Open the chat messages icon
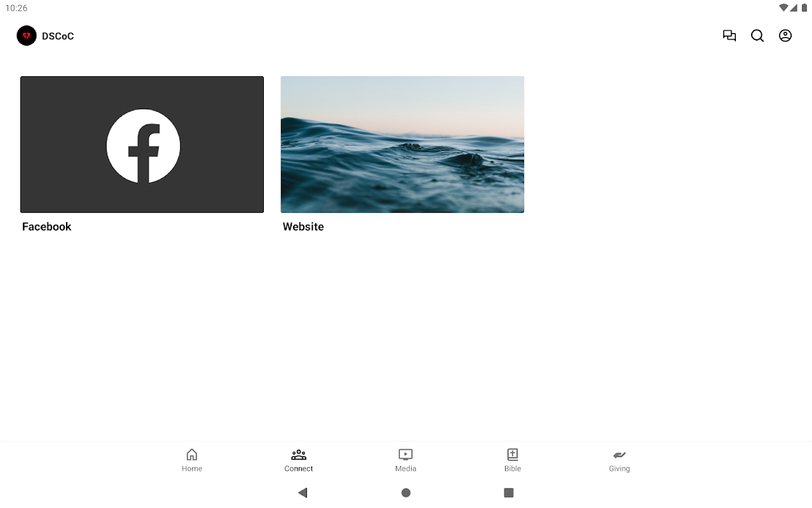This screenshot has width=812, height=508. (x=730, y=36)
